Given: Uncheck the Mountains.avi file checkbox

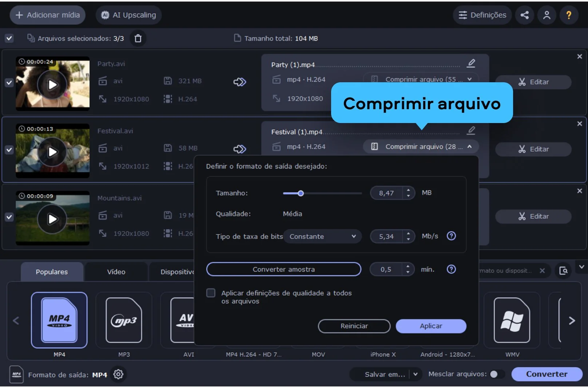Looking at the screenshot, I should [x=9, y=217].
